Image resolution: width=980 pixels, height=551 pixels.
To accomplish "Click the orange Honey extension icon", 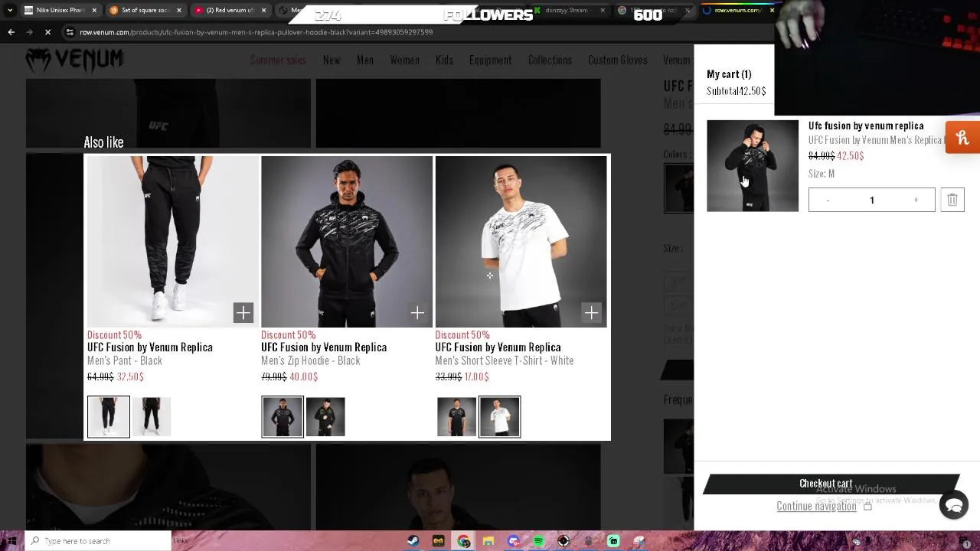I will click(x=963, y=138).
